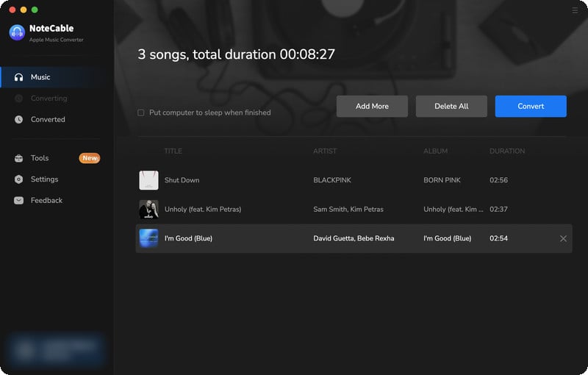Click the New badge next to Tools

89,158
